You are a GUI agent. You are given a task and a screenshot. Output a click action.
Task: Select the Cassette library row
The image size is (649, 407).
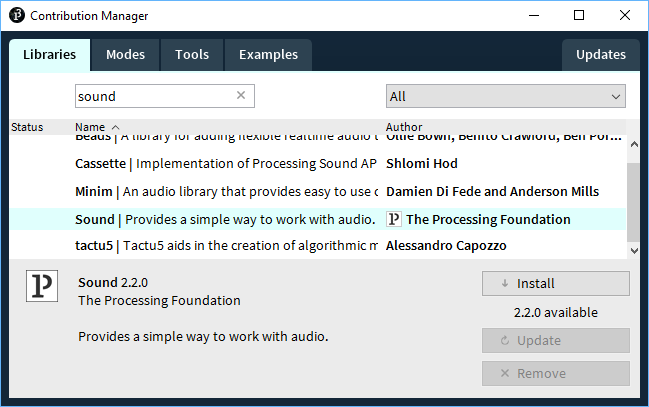[225, 163]
